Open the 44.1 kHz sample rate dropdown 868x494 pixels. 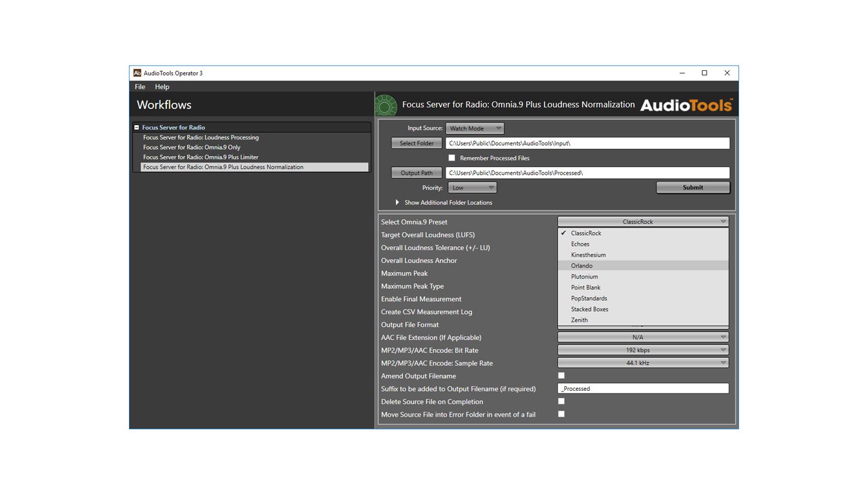[643, 362]
